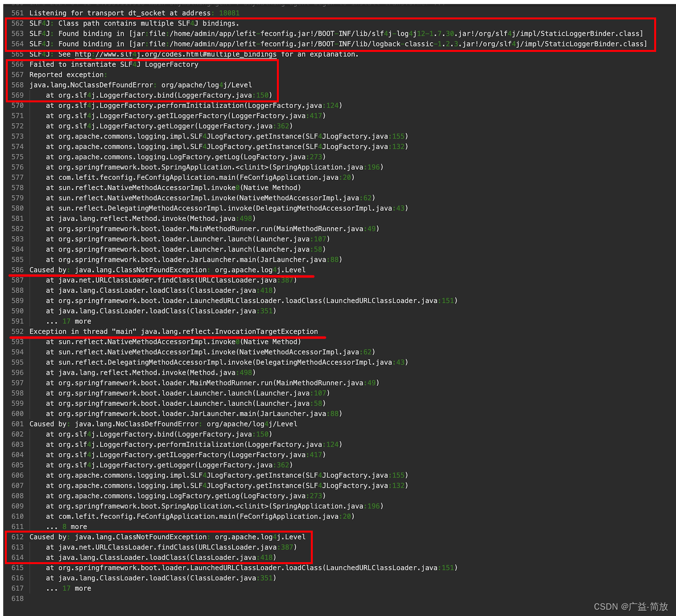Click ClassLoader.java:351 frame on line 616
The height and width of the screenshot is (616, 676).
click(x=161, y=578)
